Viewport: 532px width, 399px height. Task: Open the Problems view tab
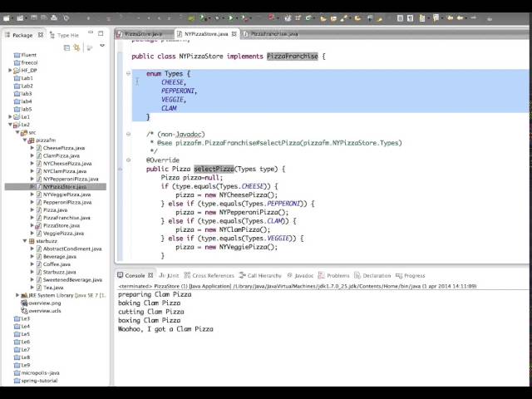tap(337, 275)
